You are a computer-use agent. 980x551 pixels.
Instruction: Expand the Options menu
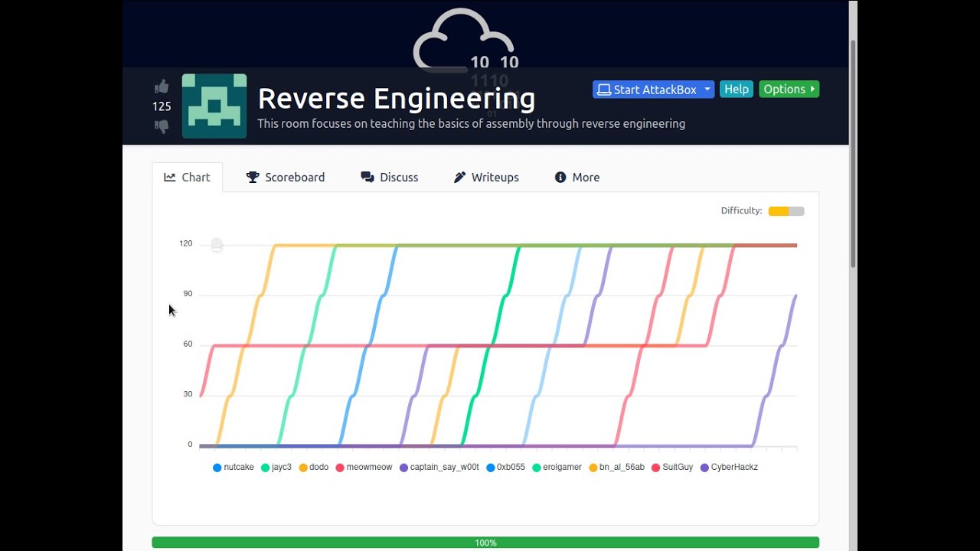(x=789, y=90)
